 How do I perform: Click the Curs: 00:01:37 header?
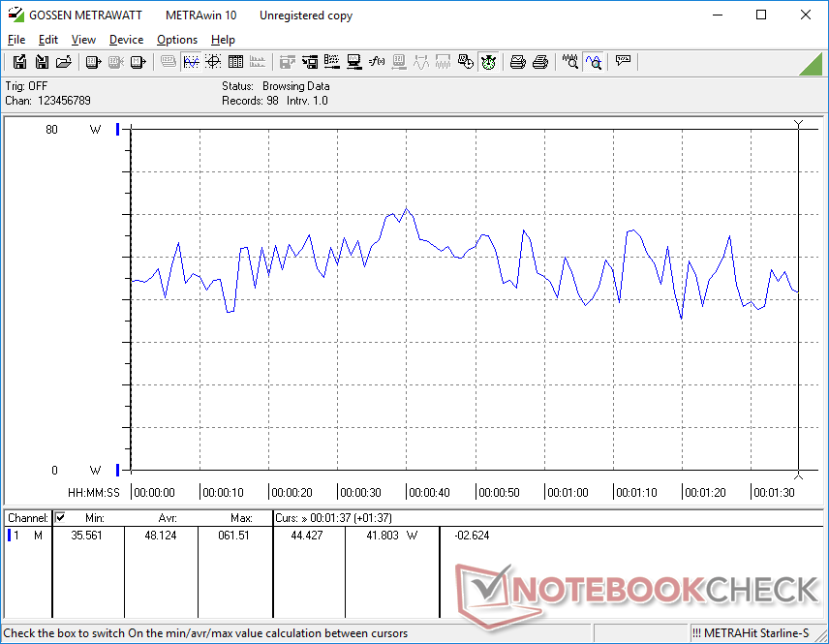tap(333, 518)
